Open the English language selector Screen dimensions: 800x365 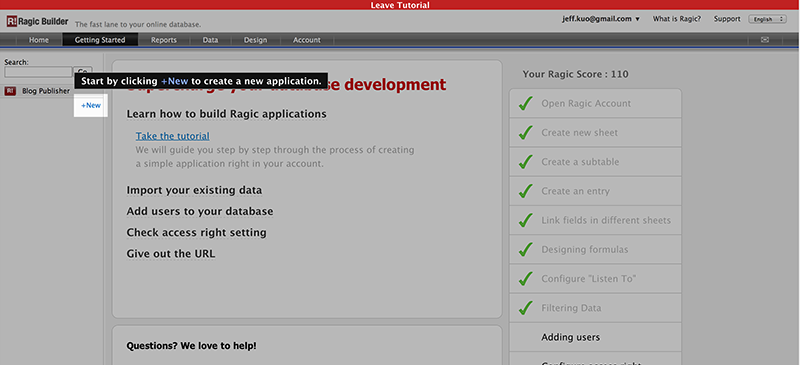767,19
